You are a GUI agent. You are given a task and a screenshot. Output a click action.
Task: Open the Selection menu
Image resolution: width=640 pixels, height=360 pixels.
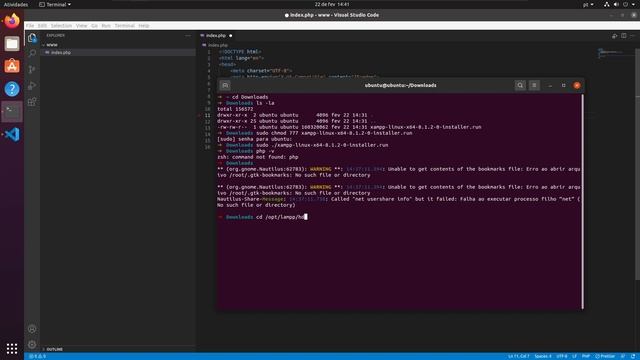point(61,26)
